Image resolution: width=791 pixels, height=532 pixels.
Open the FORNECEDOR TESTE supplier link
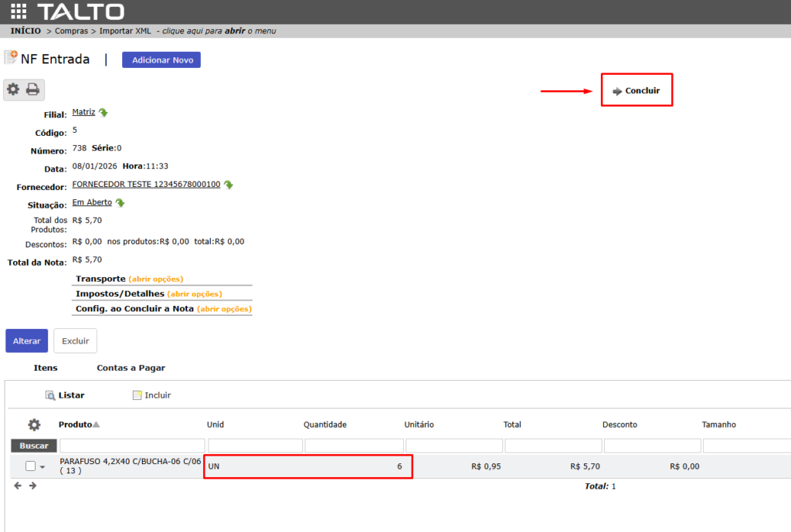point(146,185)
